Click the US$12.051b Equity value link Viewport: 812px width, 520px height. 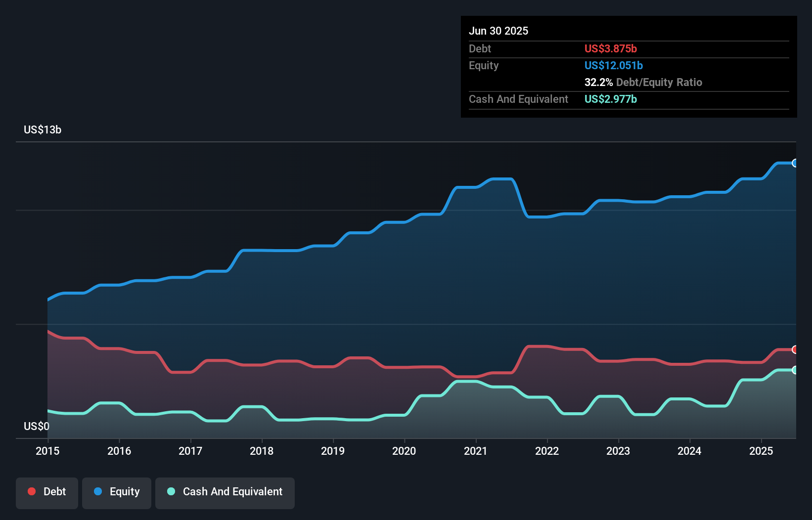pyautogui.click(x=613, y=65)
